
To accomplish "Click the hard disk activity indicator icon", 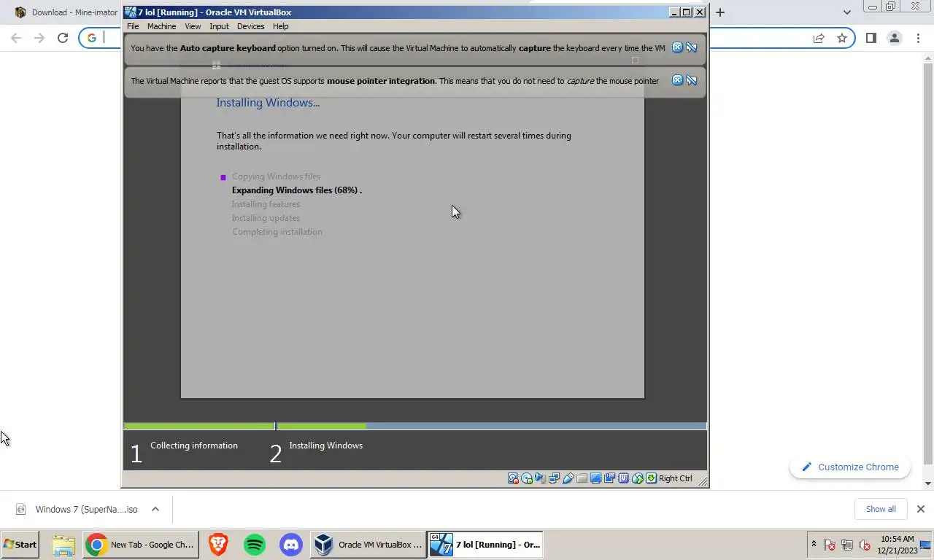I will (x=514, y=478).
